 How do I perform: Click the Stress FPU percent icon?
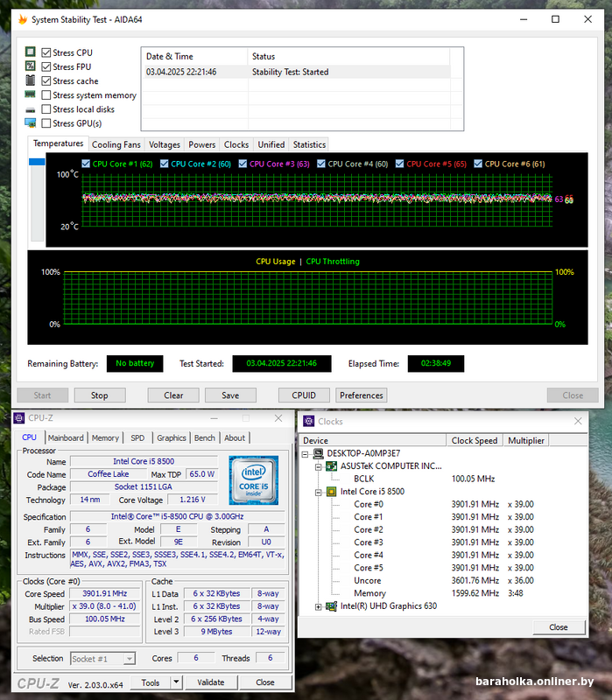30,66
